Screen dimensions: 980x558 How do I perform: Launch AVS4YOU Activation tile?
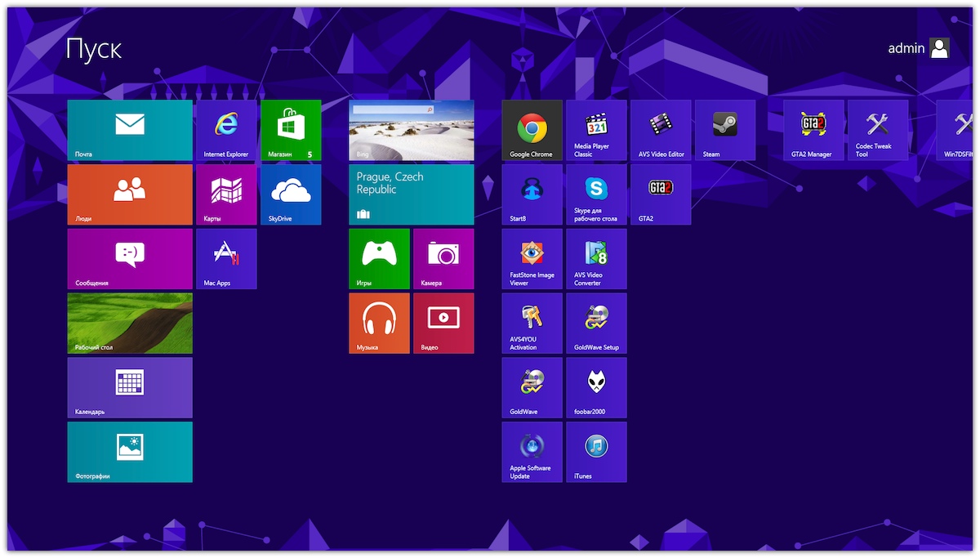[x=532, y=324]
